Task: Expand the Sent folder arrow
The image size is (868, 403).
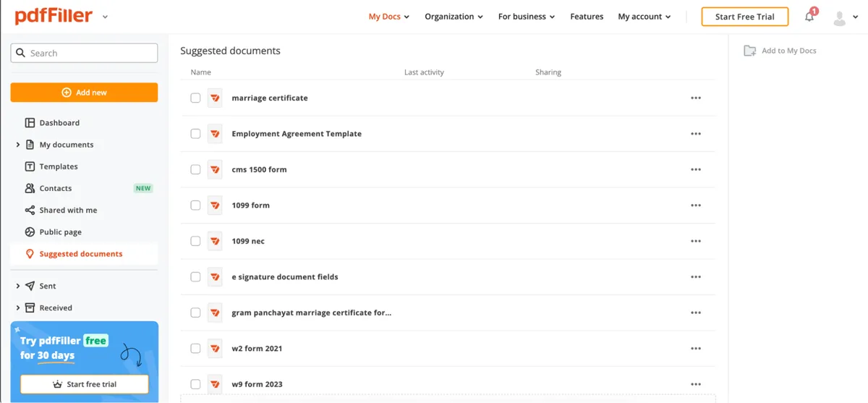Action: (x=17, y=286)
